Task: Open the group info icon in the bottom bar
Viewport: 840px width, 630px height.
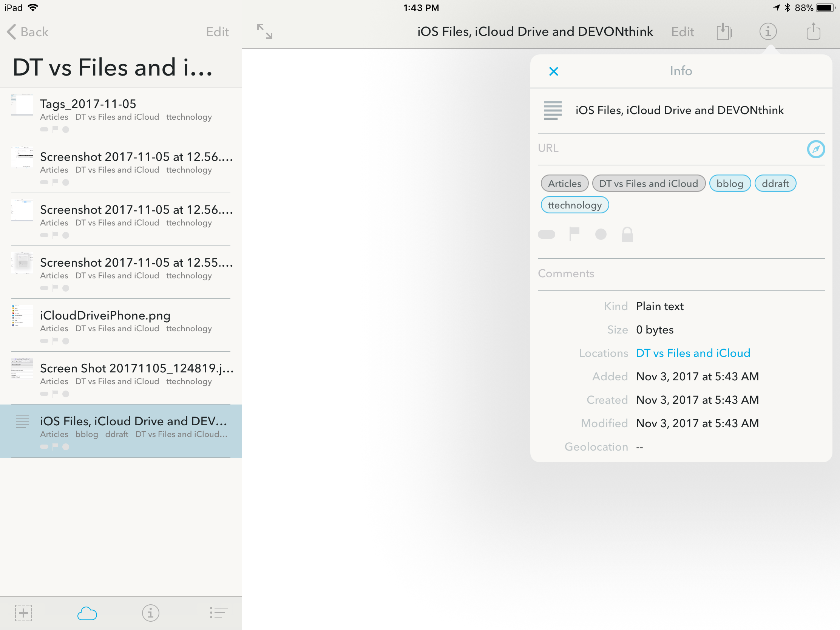Action: coord(150,613)
